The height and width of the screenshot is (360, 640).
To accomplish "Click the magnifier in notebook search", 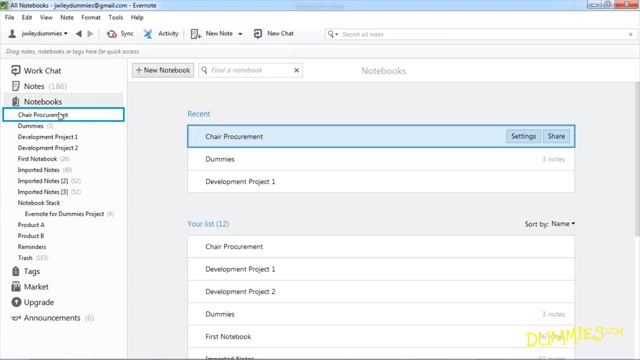I will pos(204,70).
